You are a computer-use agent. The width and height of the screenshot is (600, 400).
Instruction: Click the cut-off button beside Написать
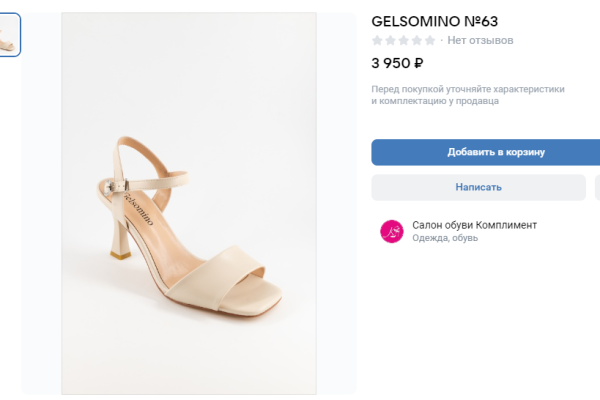[596, 187]
